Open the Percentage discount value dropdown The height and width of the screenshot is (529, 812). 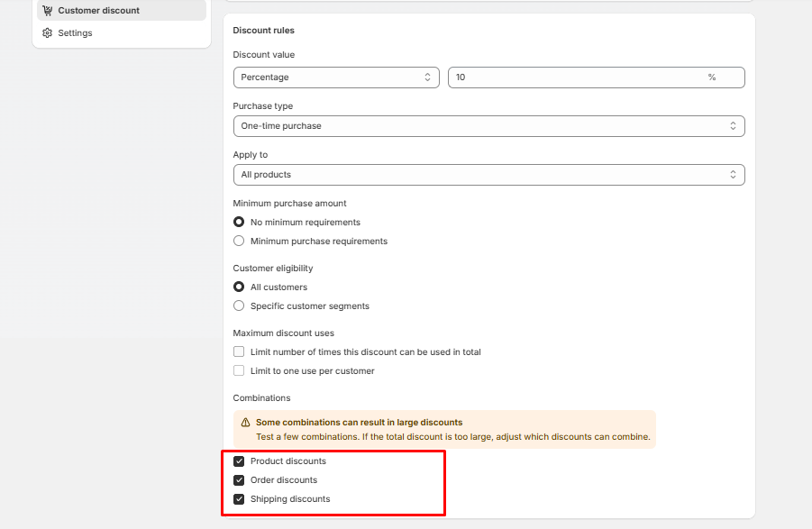(x=335, y=78)
